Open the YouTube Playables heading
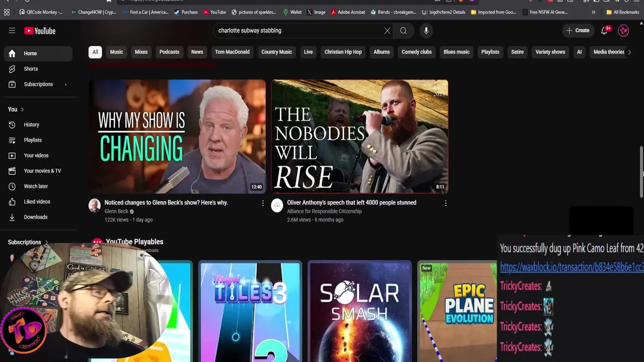644x362 pixels. [x=134, y=242]
